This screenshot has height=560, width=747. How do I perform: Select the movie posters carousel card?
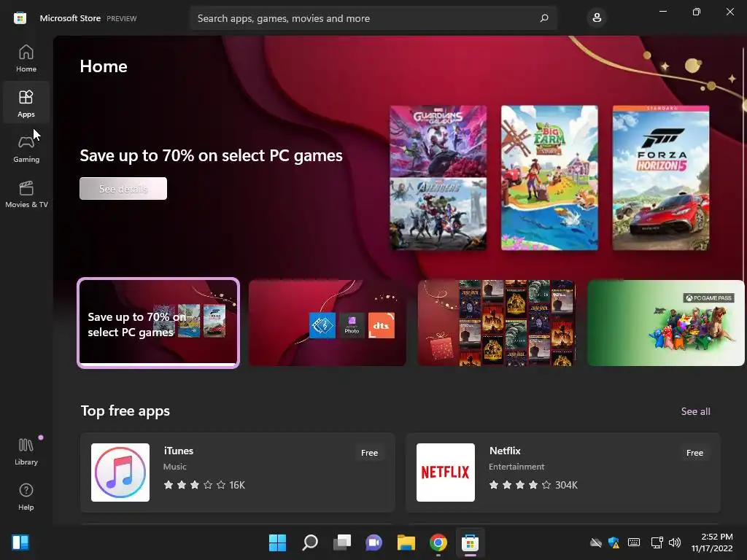coord(496,323)
